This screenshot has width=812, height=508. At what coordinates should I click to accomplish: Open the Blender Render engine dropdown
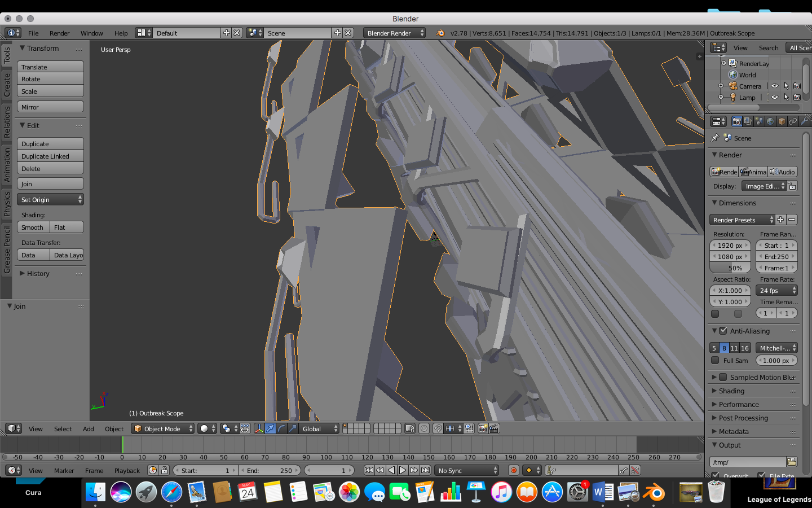tap(394, 33)
